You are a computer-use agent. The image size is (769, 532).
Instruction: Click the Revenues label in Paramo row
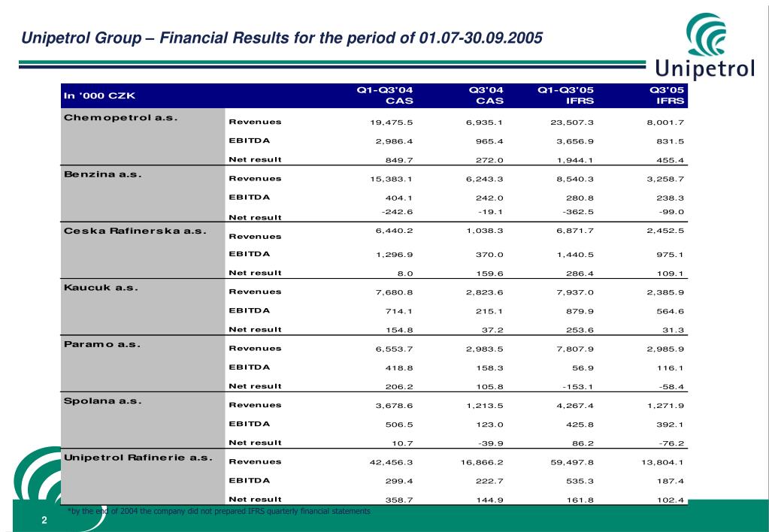(x=255, y=349)
